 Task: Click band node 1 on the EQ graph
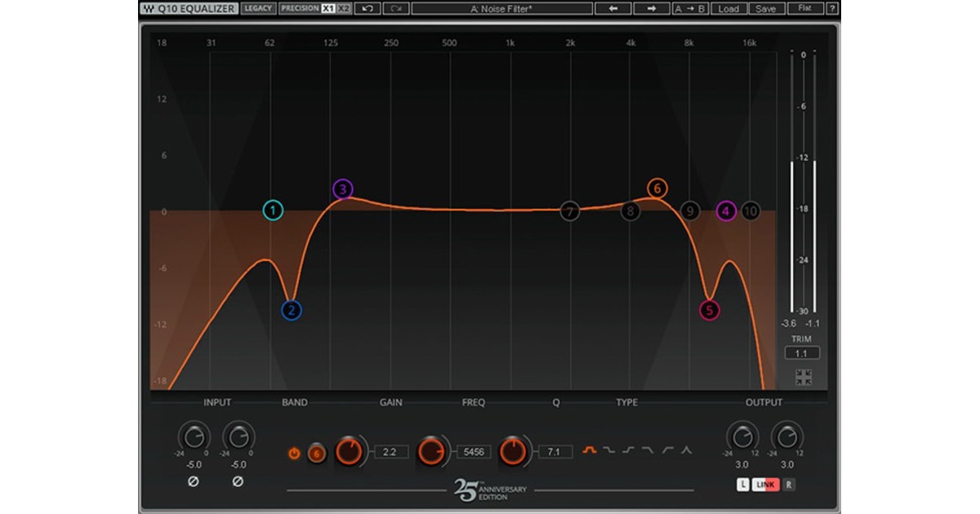point(273,210)
